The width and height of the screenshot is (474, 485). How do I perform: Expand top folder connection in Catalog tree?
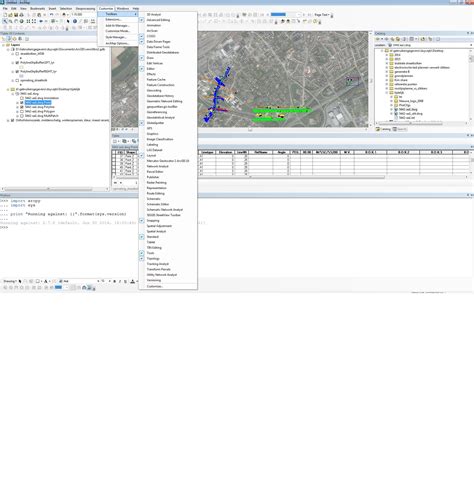[x=382, y=51]
